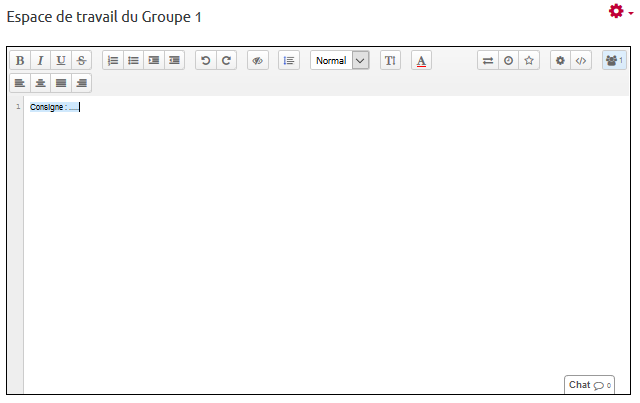640x403 pixels.
Task: Open the Normal heading style dropdown
Action: pos(339,61)
